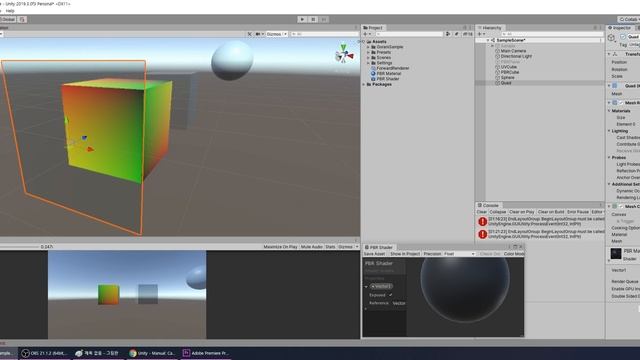Click the Console Clear button
The image size is (640, 360).
point(482,212)
